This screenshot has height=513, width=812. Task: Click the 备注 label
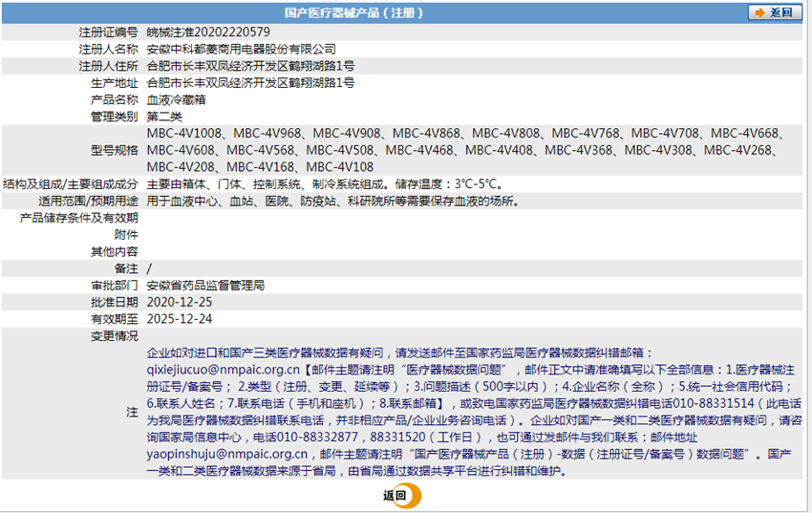coord(126,268)
